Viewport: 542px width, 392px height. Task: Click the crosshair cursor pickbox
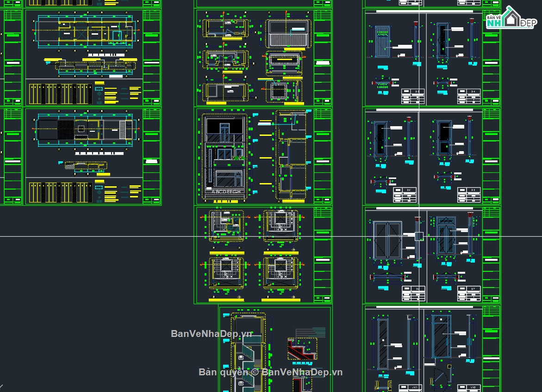click(x=419, y=237)
